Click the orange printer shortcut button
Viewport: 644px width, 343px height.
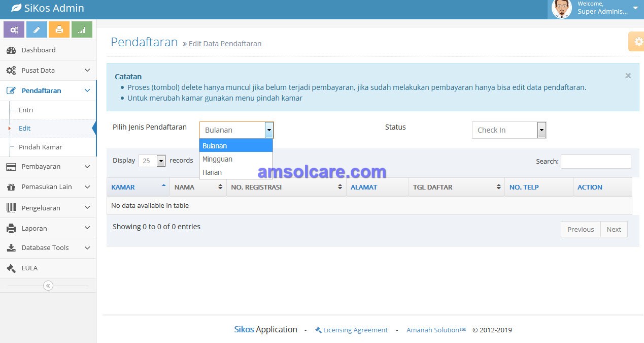point(59,29)
